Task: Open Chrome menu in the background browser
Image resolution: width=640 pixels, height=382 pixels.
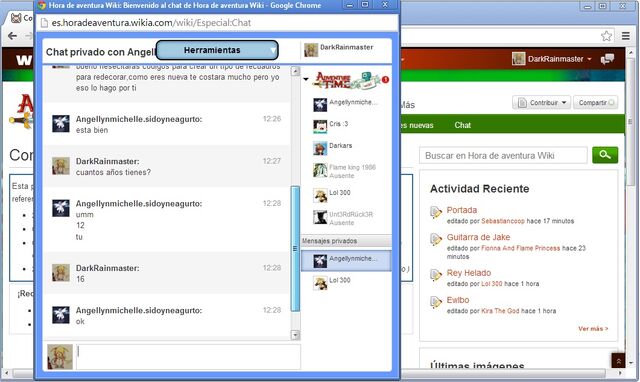Action: [626, 36]
